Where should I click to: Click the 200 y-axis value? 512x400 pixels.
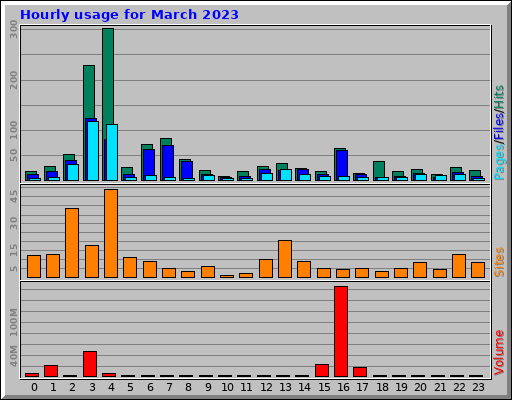coord(14,80)
